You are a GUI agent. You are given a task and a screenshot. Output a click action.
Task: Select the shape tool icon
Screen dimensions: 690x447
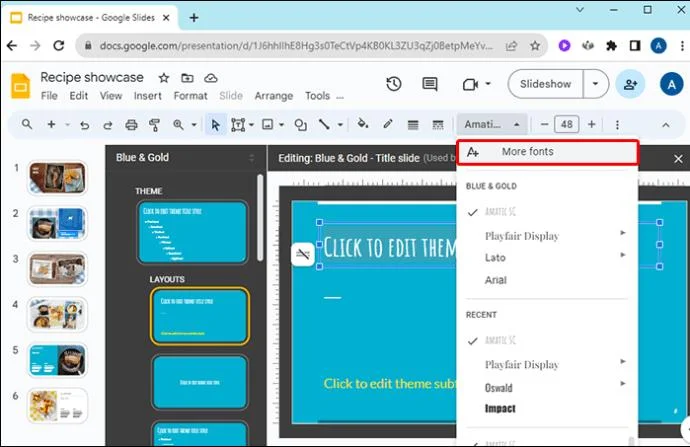click(301, 125)
